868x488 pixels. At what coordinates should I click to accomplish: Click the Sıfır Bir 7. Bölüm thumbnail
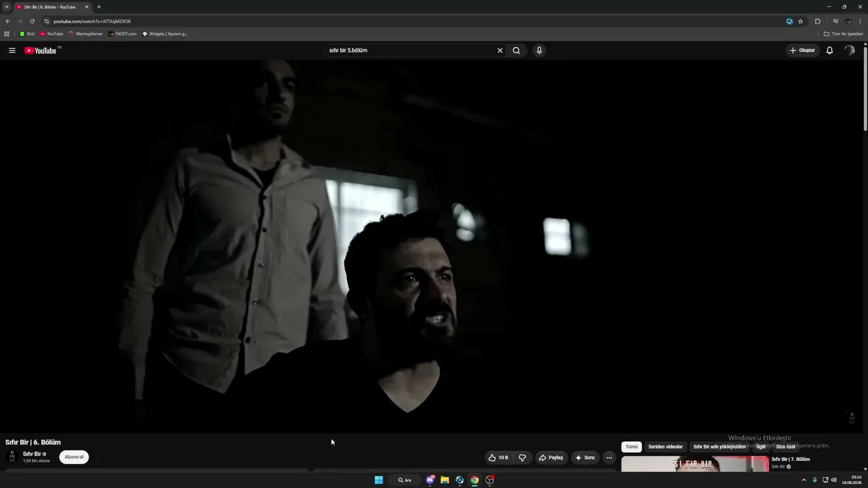click(x=695, y=464)
